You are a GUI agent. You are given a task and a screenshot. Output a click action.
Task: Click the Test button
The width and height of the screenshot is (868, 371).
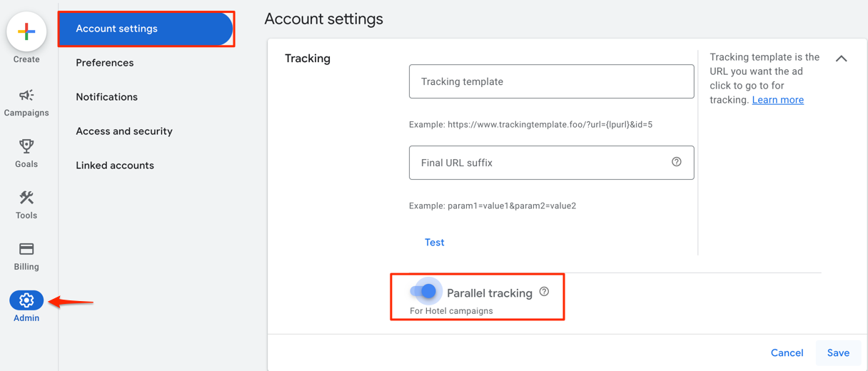(x=434, y=243)
